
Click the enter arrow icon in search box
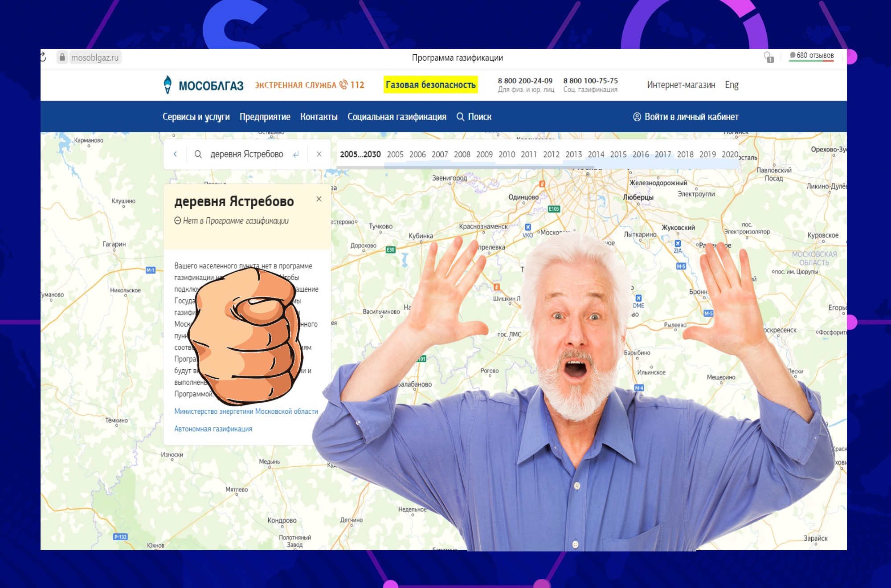pos(296,155)
